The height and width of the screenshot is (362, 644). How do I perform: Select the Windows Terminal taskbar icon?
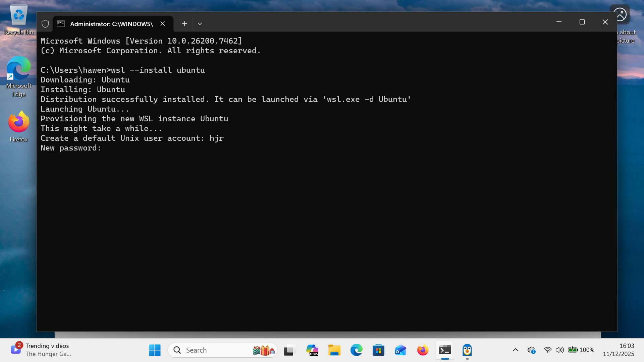[445, 350]
